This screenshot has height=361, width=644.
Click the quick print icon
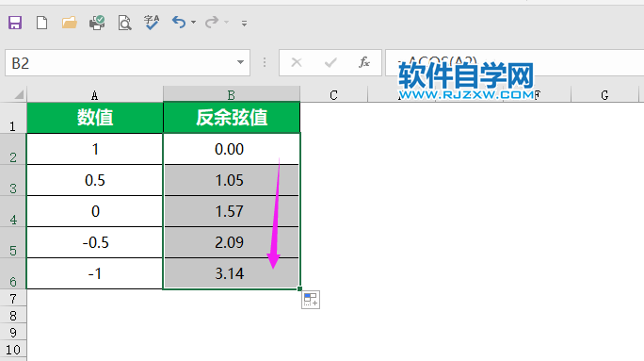click(x=97, y=23)
